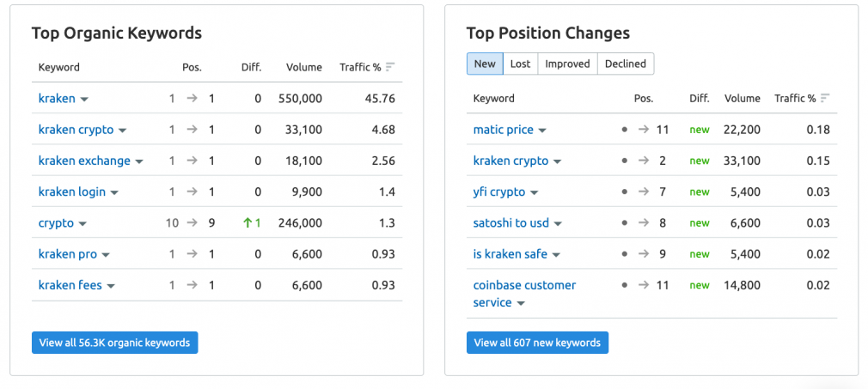Switch to the Declined tab
Image resolution: width=868 pixels, height=389 pixels.
tap(626, 64)
